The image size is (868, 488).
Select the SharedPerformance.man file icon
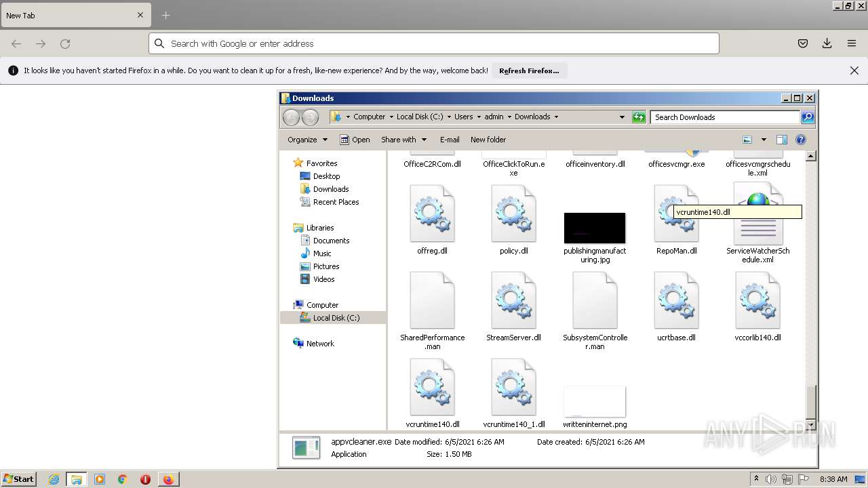(432, 300)
